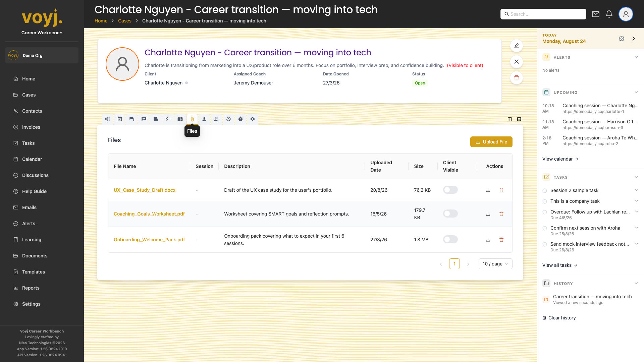Download UX_Case_Study_Draft.docx file
Screen dimensions: 644x362
click(488, 190)
